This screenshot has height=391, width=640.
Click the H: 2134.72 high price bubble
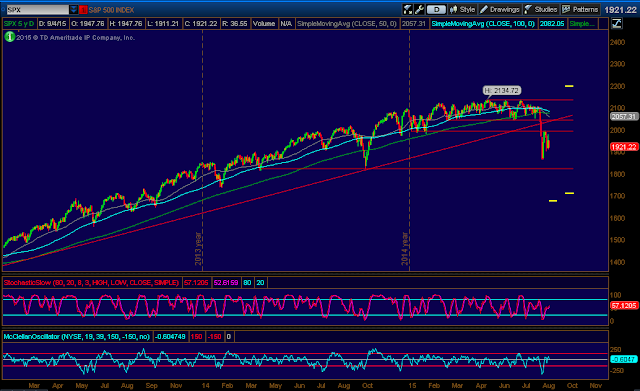(502, 91)
